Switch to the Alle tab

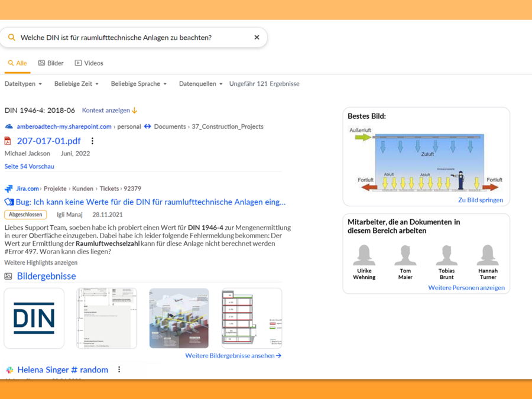pos(18,63)
